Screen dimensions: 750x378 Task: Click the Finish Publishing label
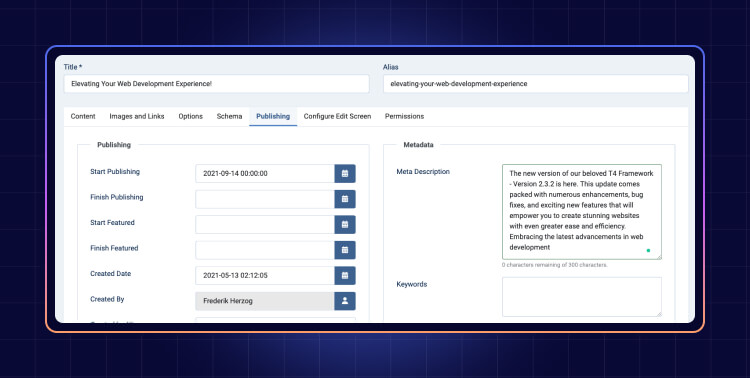coord(117,197)
